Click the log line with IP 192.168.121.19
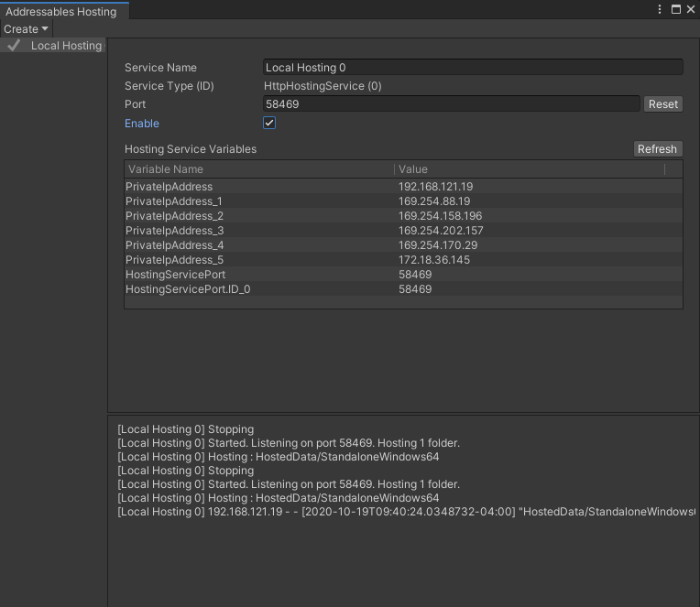 tap(403, 512)
